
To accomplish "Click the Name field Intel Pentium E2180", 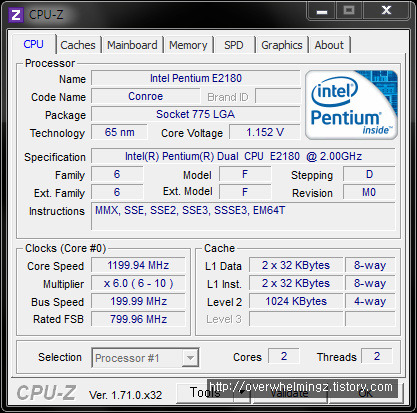I will tap(196, 78).
